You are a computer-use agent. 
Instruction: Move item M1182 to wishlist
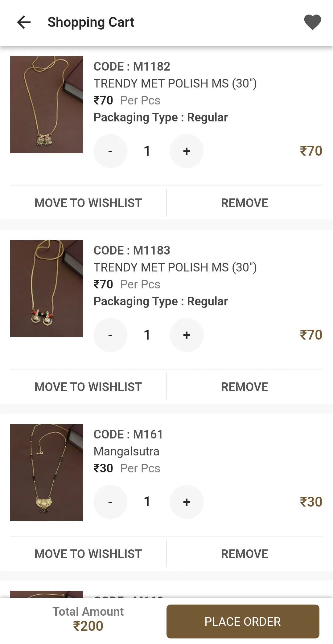pyautogui.click(x=88, y=203)
